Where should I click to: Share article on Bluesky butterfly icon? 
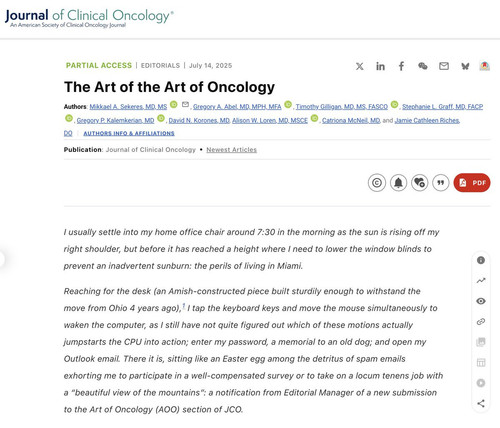[x=465, y=66]
